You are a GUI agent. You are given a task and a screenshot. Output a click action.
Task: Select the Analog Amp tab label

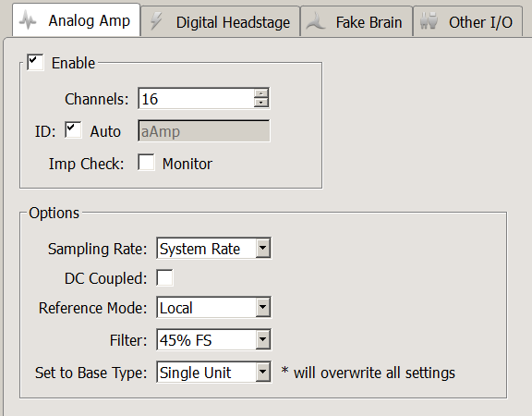tap(90, 20)
